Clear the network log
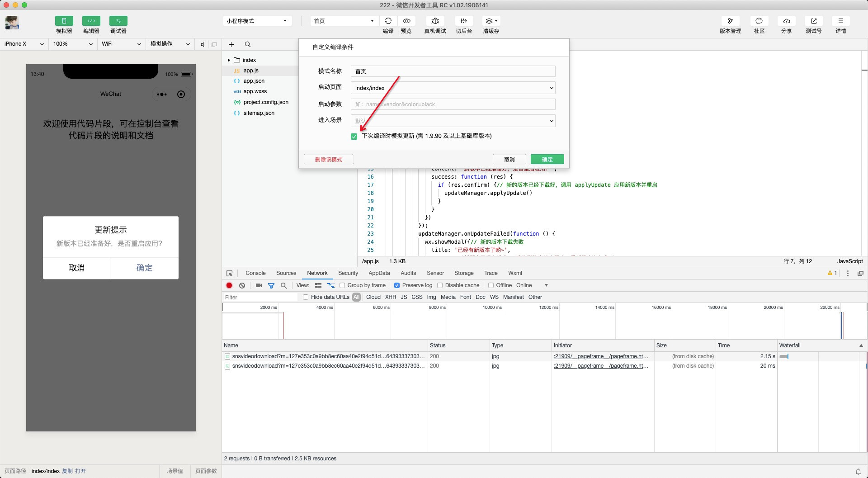868x478 pixels. [242, 285]
